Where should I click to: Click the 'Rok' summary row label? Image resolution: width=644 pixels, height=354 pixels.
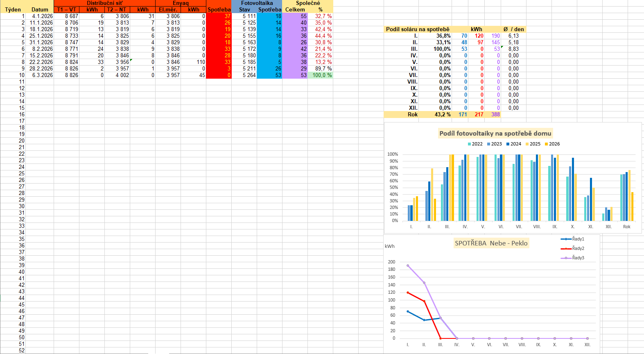click(x=402, y=114)
